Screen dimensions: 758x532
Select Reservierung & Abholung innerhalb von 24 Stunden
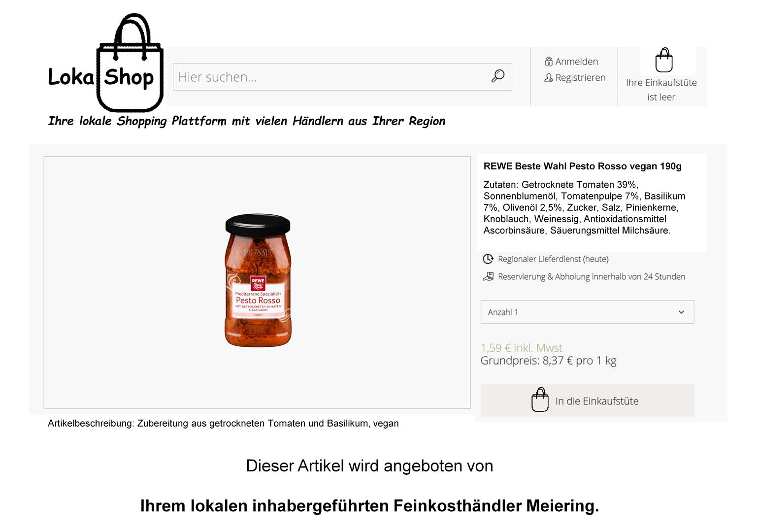(x=591, y=277)
